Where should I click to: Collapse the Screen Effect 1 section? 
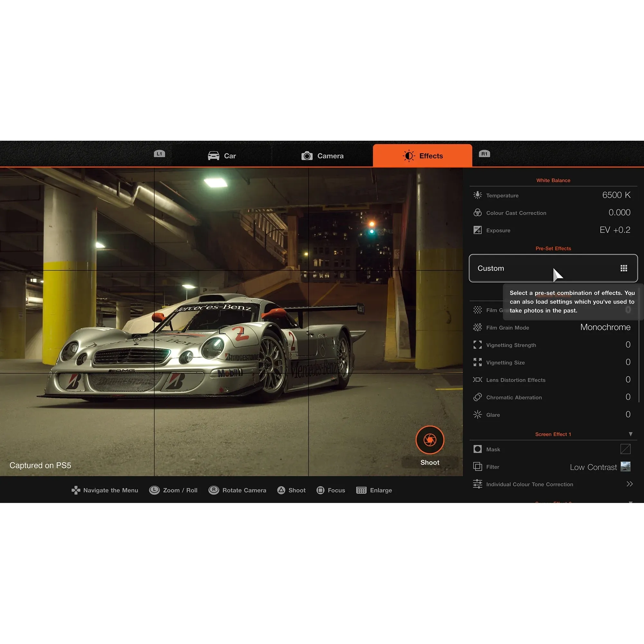pyautogui.click(x=631, y=434)
